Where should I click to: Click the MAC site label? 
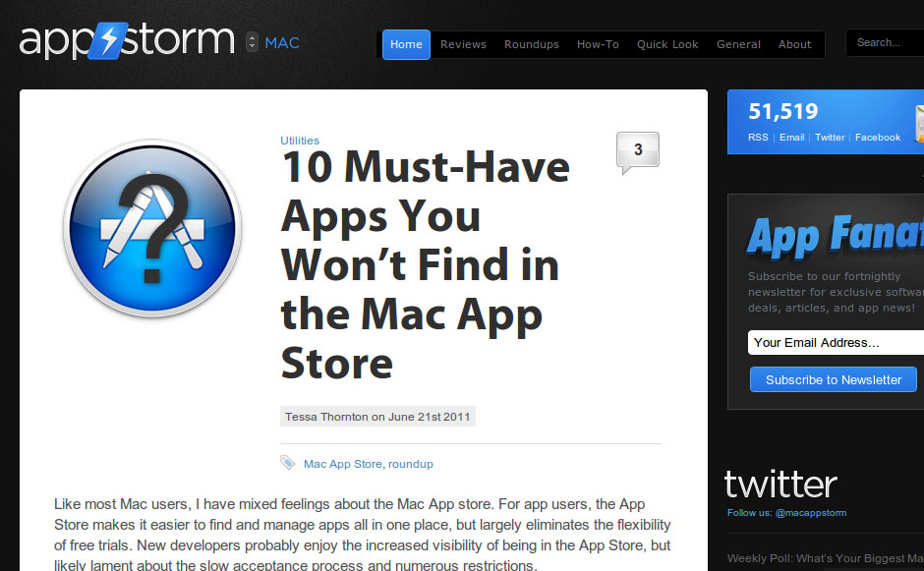282,43
